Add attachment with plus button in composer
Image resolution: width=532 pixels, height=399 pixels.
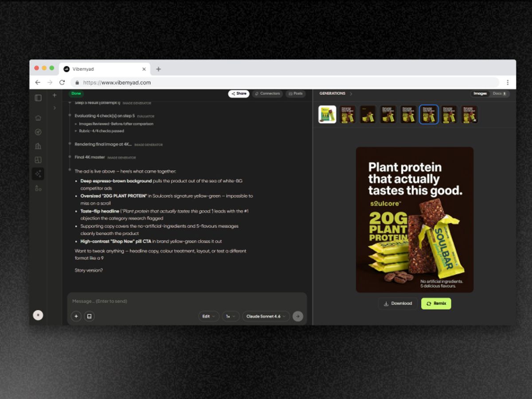pyautogui.click(x=76, y=316)
